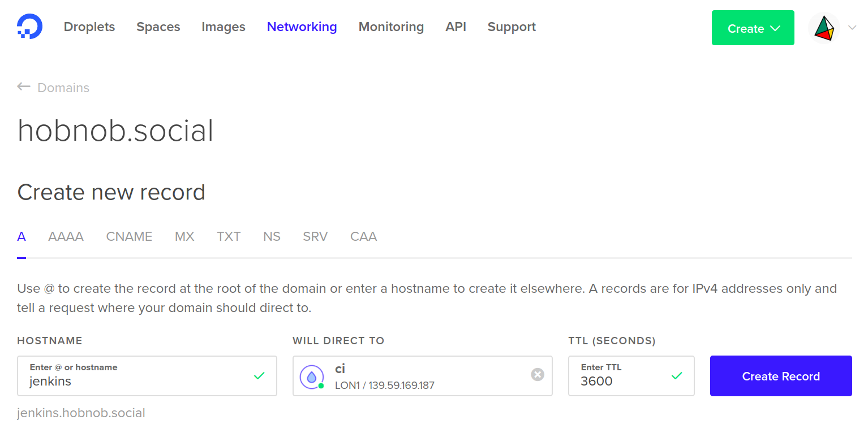
Task: Click the droplet icon beside ci
Action: coord(312,376)
